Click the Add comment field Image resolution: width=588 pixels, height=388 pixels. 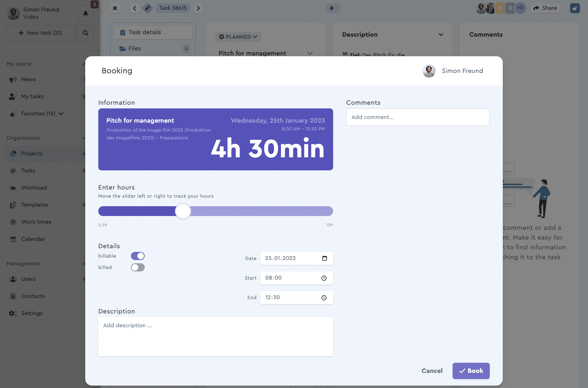click(x=418, y=117)
